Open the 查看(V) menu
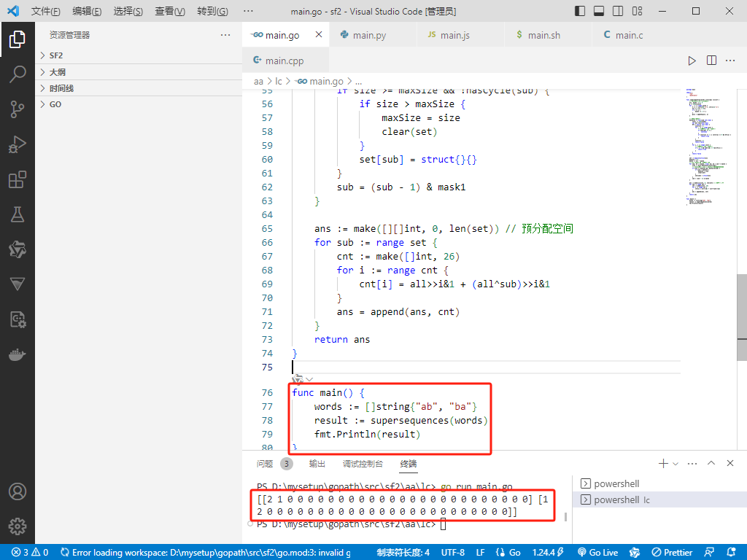This screenshot has width=747, height=560. (x=169, y=11)
